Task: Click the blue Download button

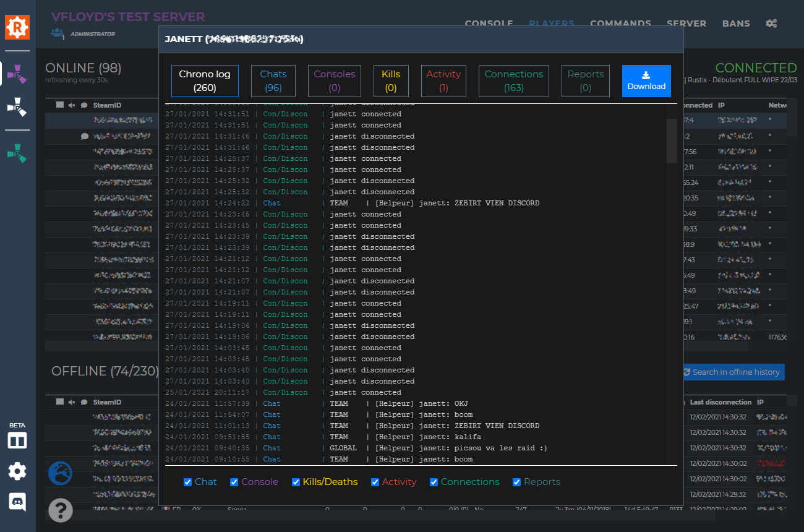Action: (646, 81)
